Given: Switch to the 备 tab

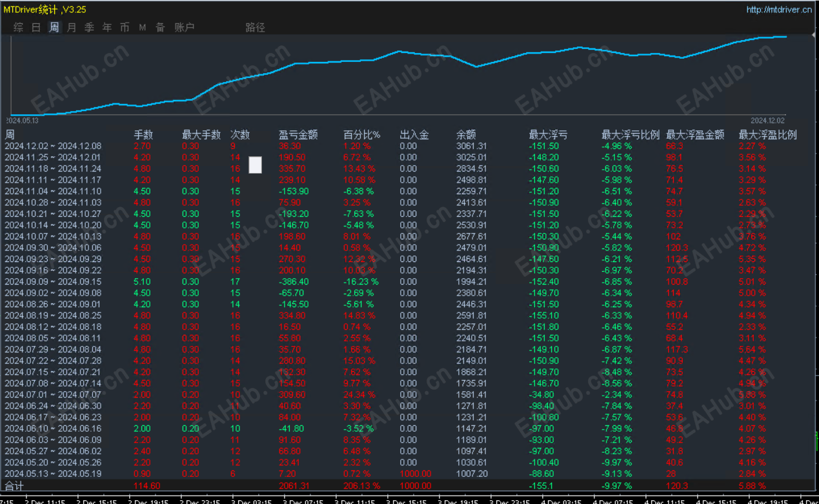Looking at the screenshot, I should (x=160, y=27).
